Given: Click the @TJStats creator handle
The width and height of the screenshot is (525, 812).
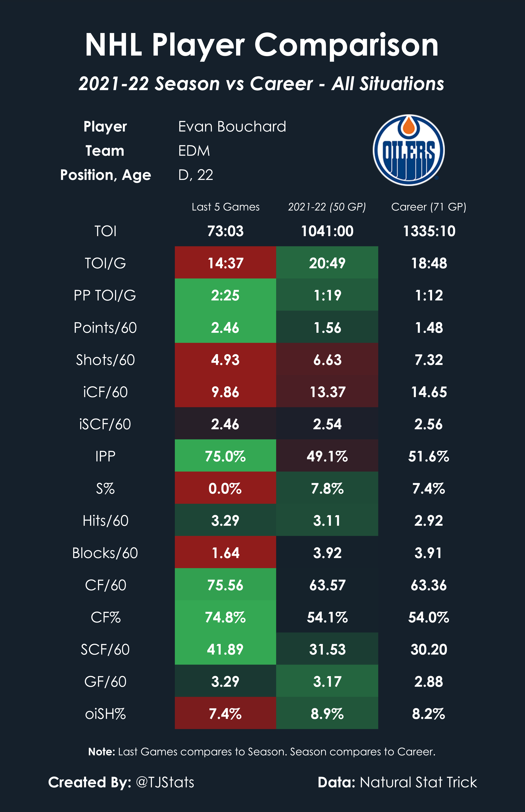Looking at the screenshot, I should [165, 782].
